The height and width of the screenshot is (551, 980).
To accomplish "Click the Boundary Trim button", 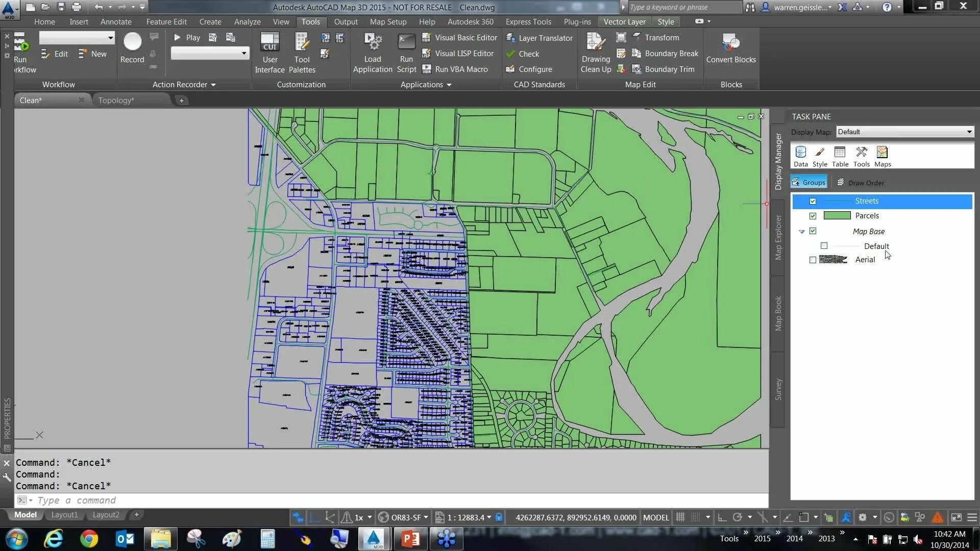I will pyautogui.click(x=669, y=69).
